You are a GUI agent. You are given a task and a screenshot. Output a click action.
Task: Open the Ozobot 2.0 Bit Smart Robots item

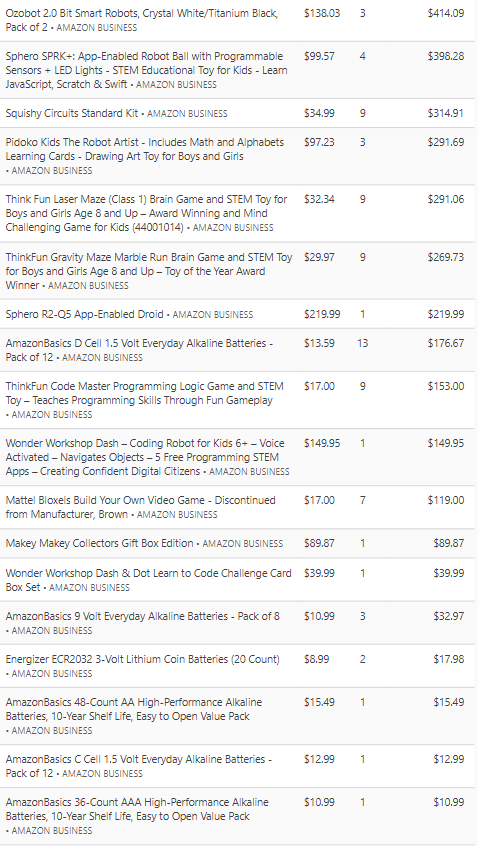pos(142,20)
